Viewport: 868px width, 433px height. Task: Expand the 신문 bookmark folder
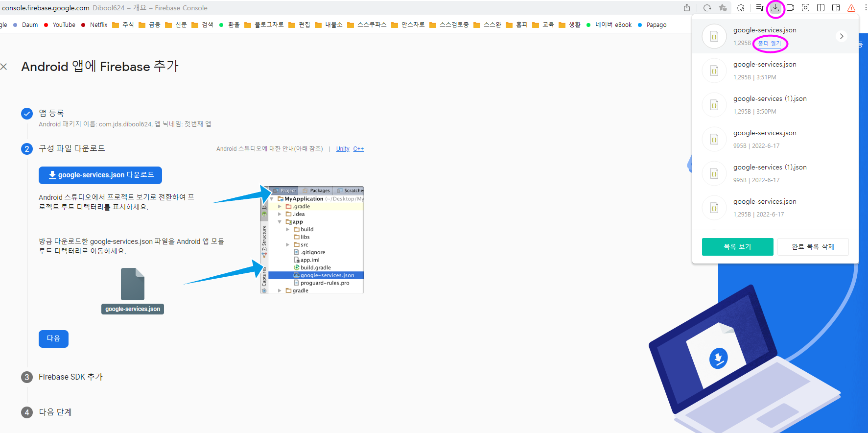point(176,25)
